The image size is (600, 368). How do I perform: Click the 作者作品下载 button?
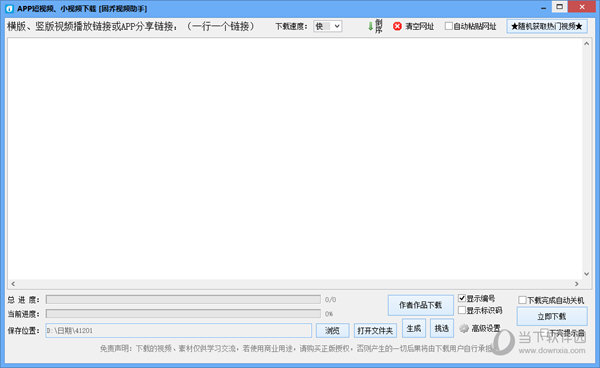click(421, 305)
